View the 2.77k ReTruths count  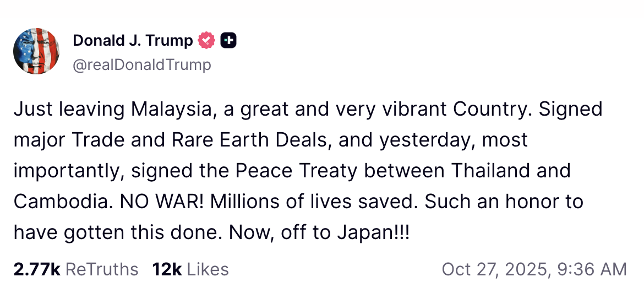tap(76, 269)
